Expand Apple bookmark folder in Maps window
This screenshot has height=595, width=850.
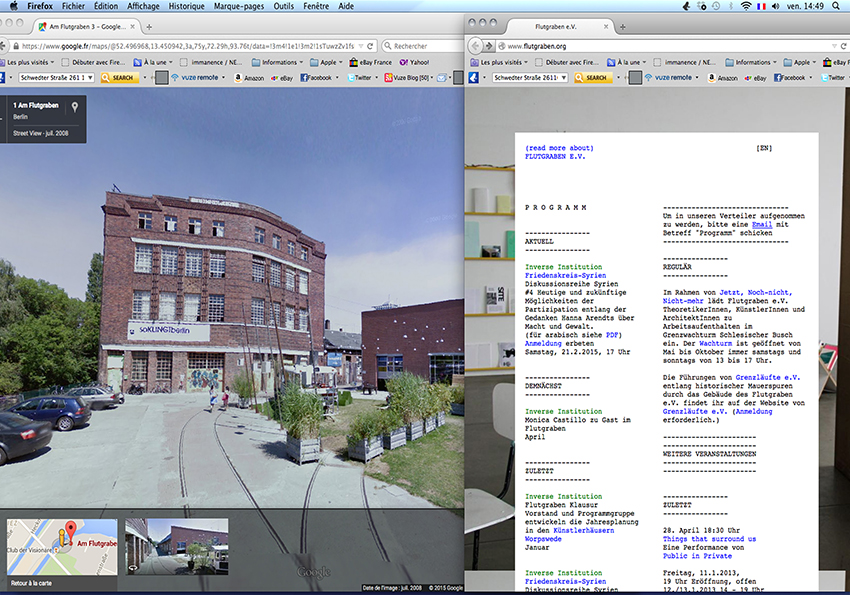click(326, 62)
